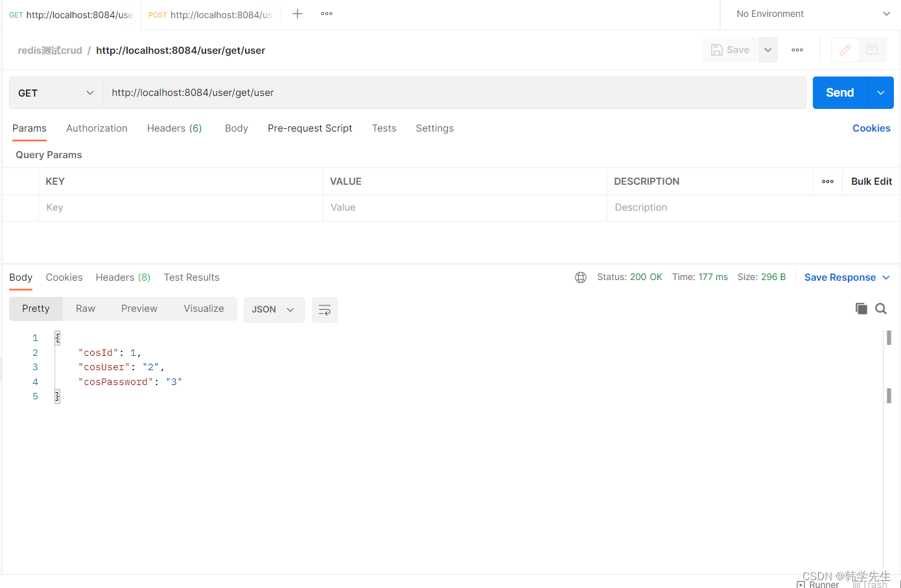This screenshot has width=901, height=588.
Task: Open request Settings tab
Action: click(434, 128)
